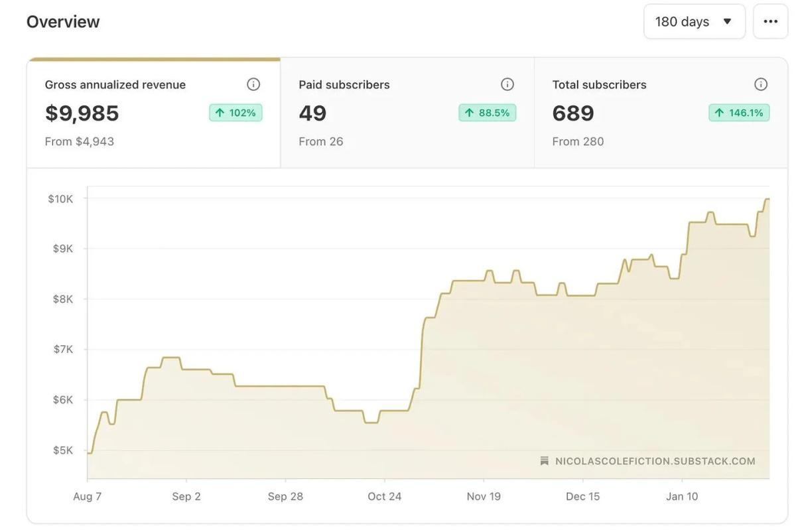Open the 180 days time range dropdown
The height and width of the screenshot is (532, 796).
[x=694, y=21]
